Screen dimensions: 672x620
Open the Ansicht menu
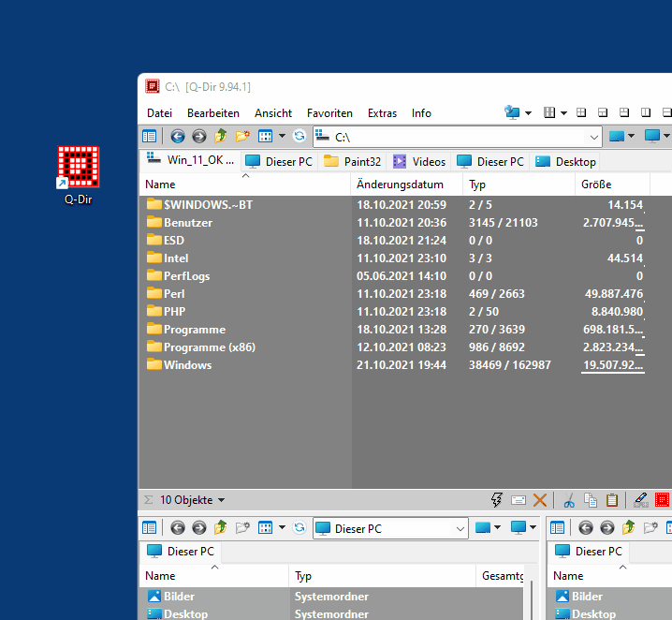coord(273,113)
